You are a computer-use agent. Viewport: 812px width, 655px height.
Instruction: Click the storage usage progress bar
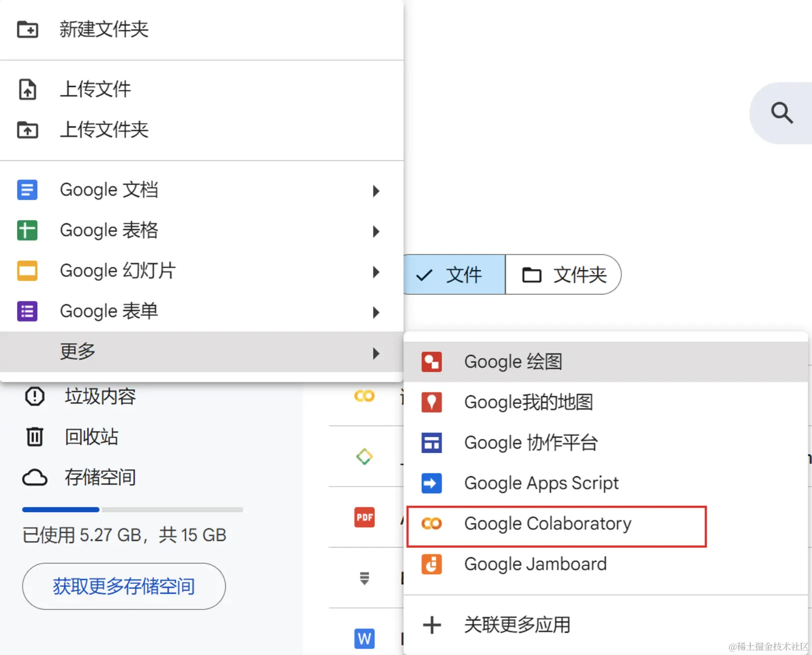point(133,510)
